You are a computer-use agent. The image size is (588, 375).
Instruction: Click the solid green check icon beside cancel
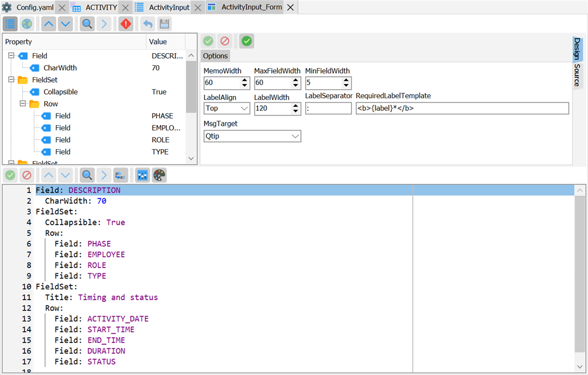coord(247,41)
